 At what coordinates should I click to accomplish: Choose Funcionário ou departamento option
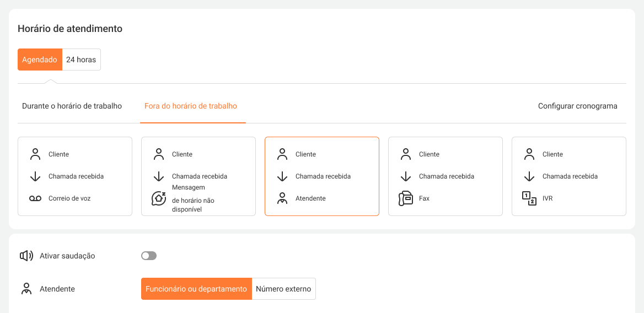(196, 289)
